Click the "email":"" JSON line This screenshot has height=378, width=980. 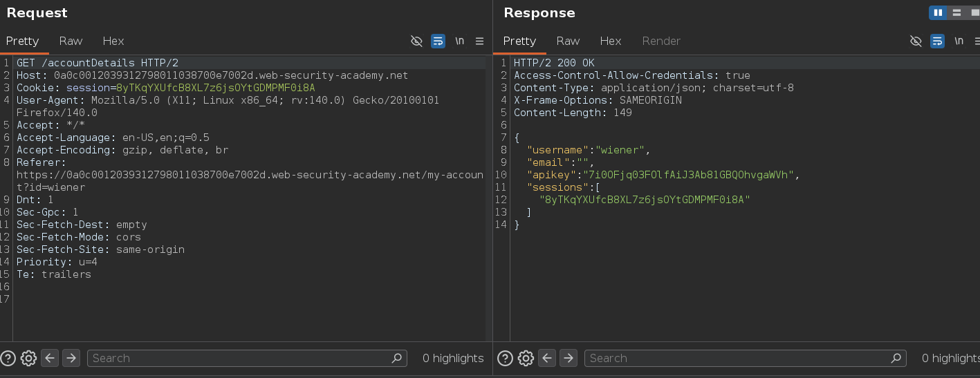(x=560, y=162)
